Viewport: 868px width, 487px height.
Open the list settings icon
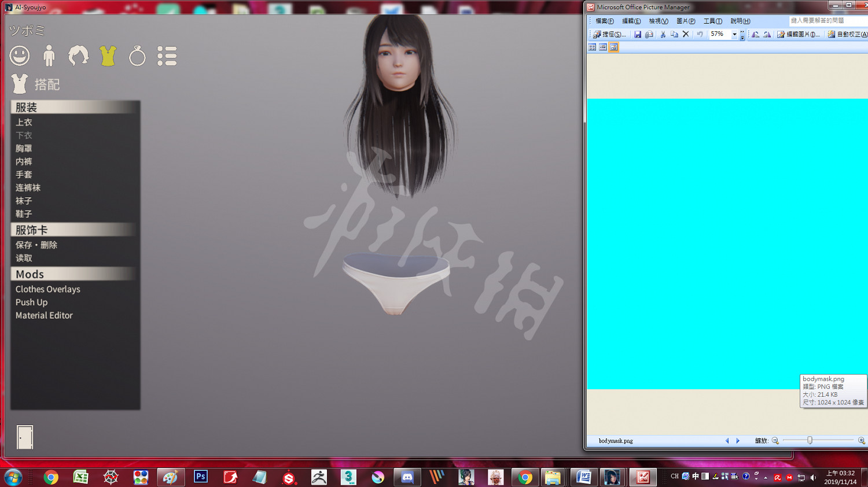167,56
